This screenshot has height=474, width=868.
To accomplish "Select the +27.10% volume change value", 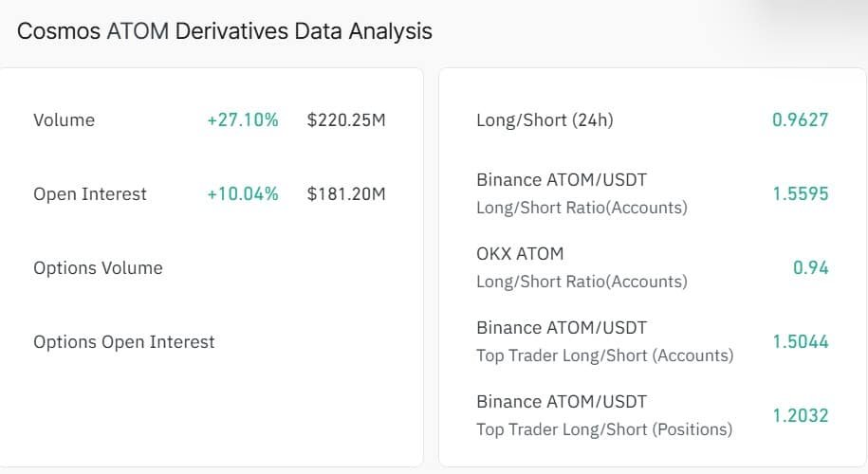I will coord(243,120).
